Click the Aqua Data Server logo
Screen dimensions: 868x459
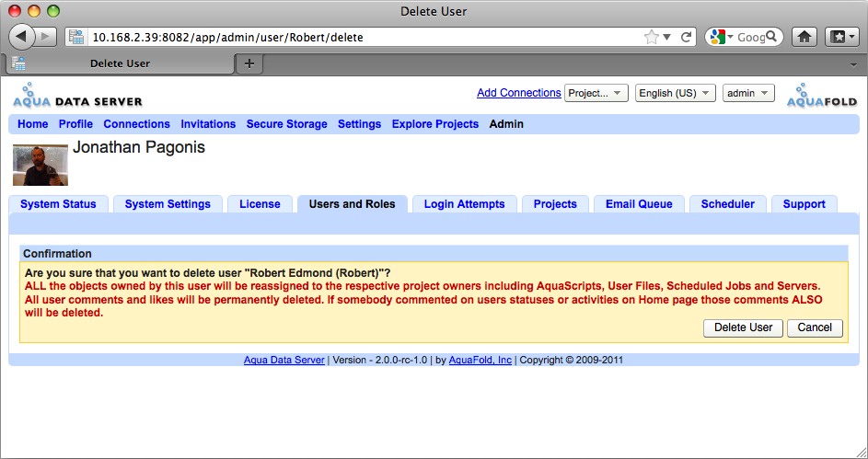click(x=77, y=95)
